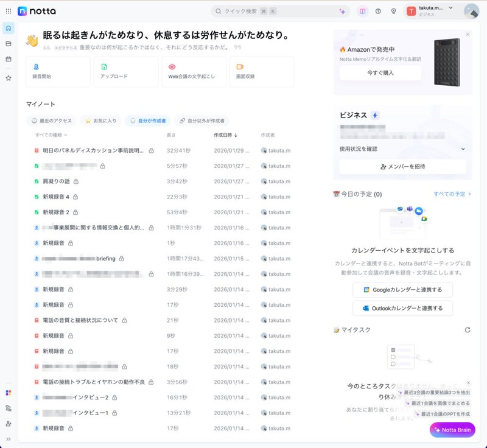The width and height of the screenshot is (487, 448).
Task: Start recording with 録音開始 card
Action: [58, 72]
